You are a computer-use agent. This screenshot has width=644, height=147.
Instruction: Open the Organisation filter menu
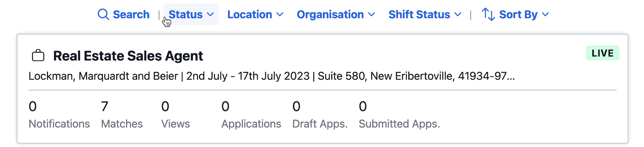[x=330, y=15]
